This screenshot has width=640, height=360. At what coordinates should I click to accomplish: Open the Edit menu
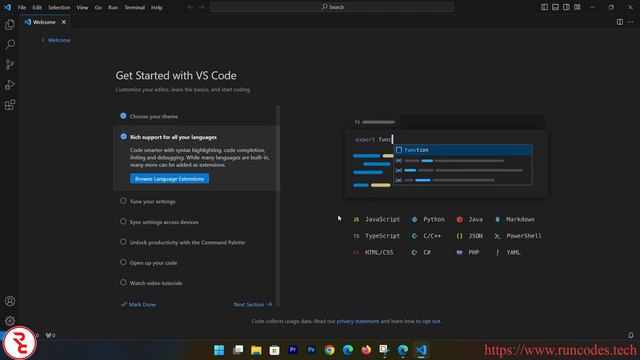pyautogui.click(x=37, y=7)
